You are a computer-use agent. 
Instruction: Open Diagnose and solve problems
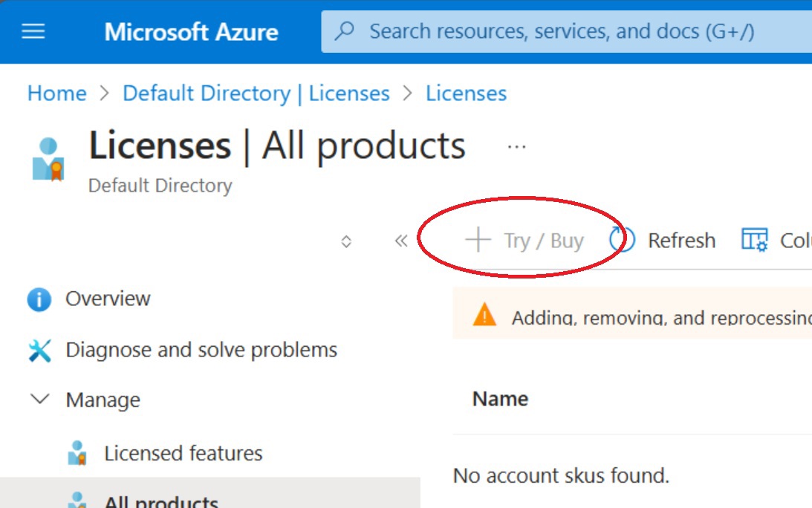[201, 350]
